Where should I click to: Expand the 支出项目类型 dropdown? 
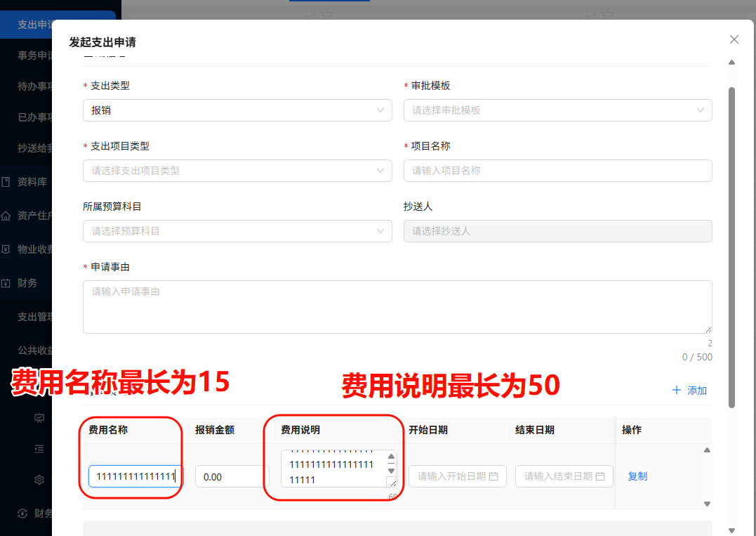tap(237, 171)
